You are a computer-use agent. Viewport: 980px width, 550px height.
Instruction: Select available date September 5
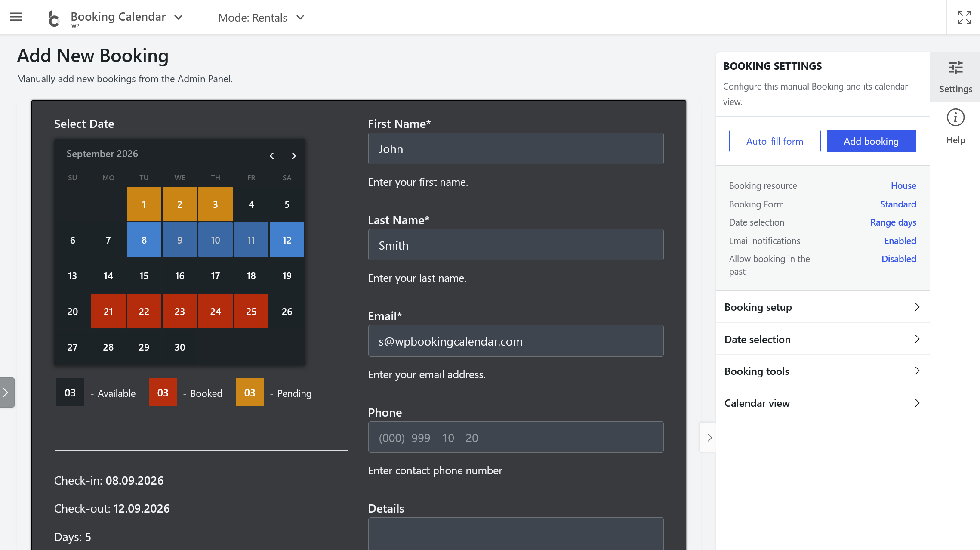[x=287, y=204]
